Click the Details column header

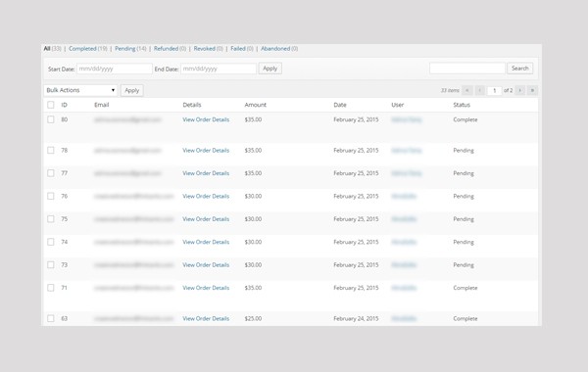(192, 105)
